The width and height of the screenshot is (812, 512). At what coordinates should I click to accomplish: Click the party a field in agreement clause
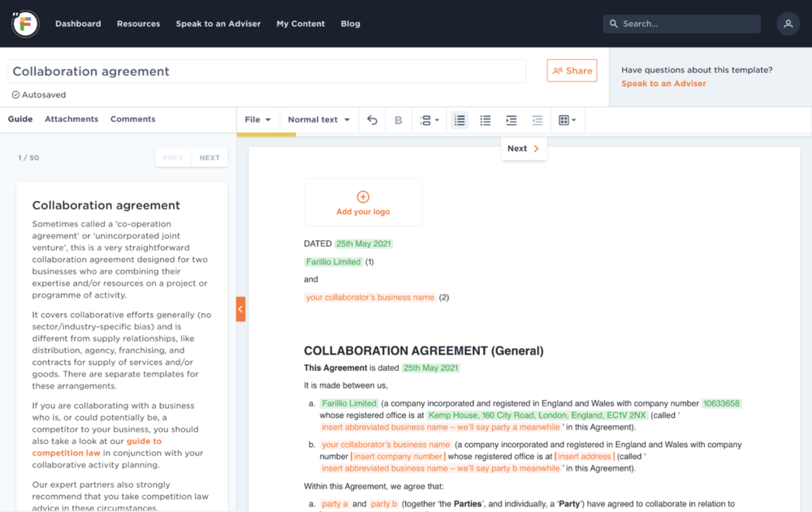tap(335, 504)
